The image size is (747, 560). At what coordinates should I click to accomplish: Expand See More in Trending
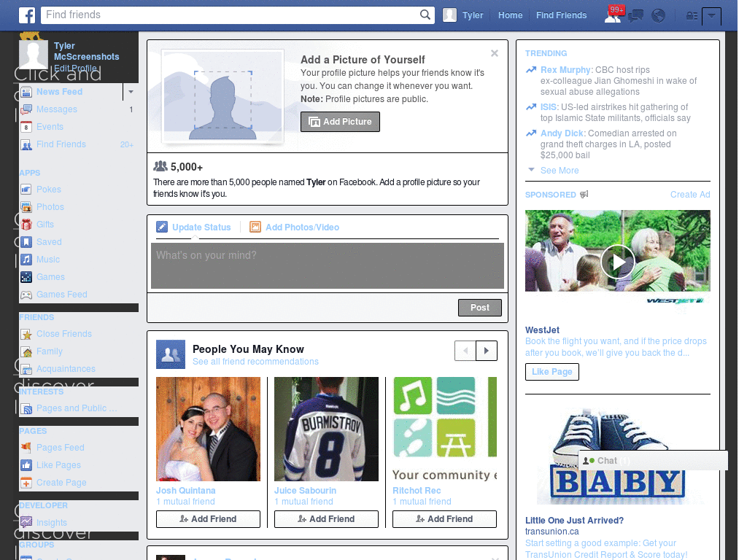click(560, 171)
